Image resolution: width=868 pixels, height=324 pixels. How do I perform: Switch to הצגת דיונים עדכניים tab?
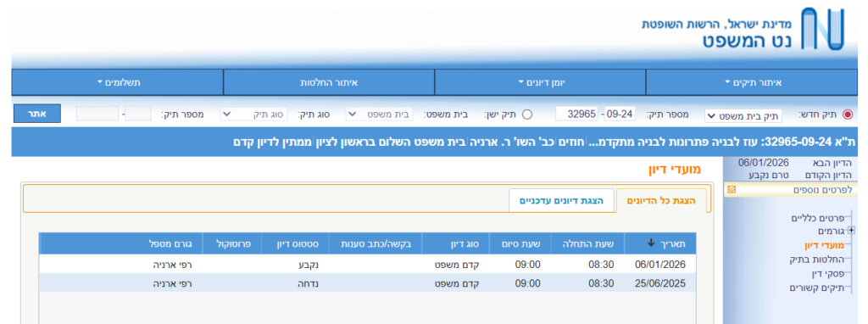click(561, 200)
